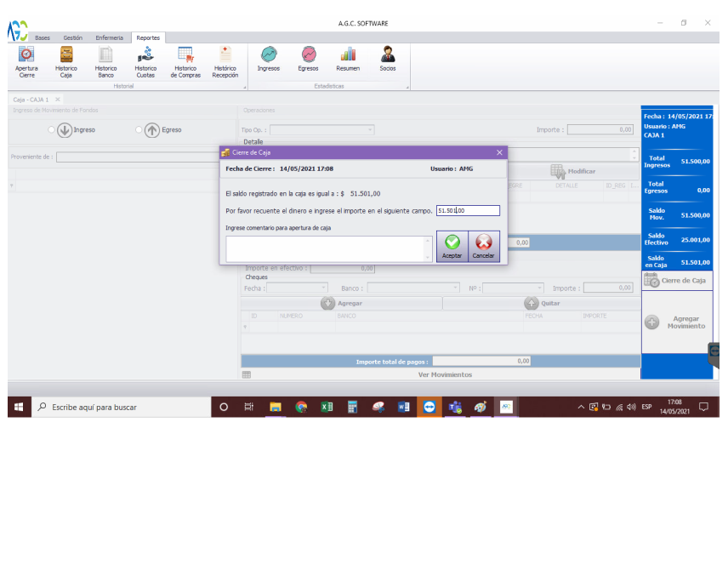
Task: Open Historico de Compras report
Action: pyautogui.click(x=185, y=62)
